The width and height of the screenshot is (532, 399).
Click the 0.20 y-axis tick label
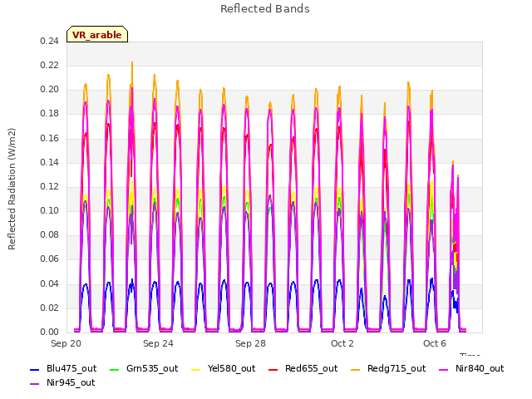[50, 90]
